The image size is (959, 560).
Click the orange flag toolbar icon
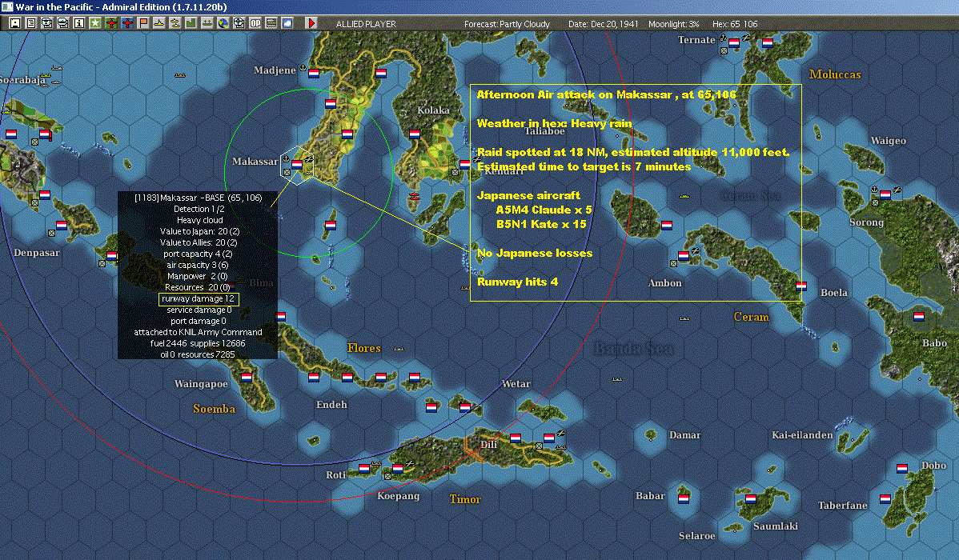143,23
